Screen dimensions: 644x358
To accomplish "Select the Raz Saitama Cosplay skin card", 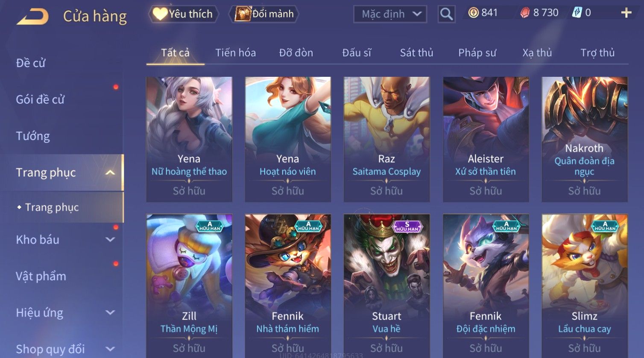I will (x=386, y=139).
